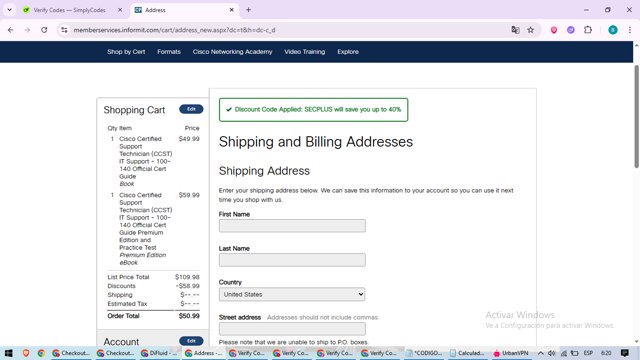Reload the current page
Screen dimensions: 640x360
44,30
